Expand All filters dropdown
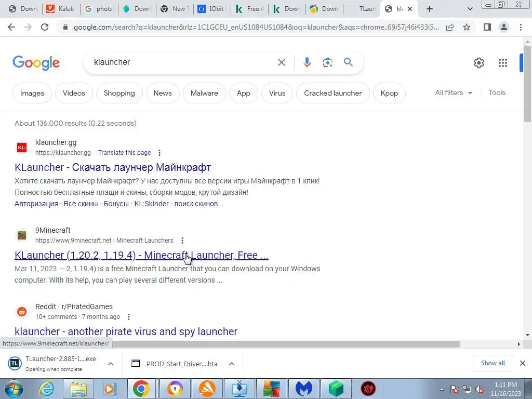The height and width of the screenshot is (399, 532). (x=454, y=92)
